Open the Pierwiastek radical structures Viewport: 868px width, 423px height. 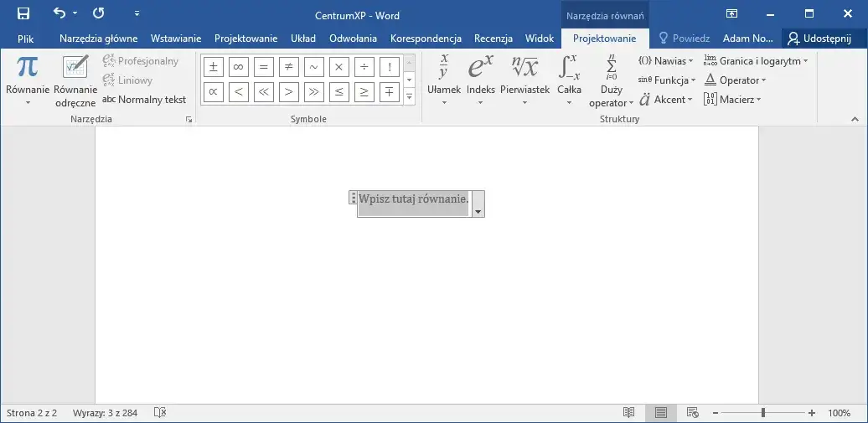(524, 80)
